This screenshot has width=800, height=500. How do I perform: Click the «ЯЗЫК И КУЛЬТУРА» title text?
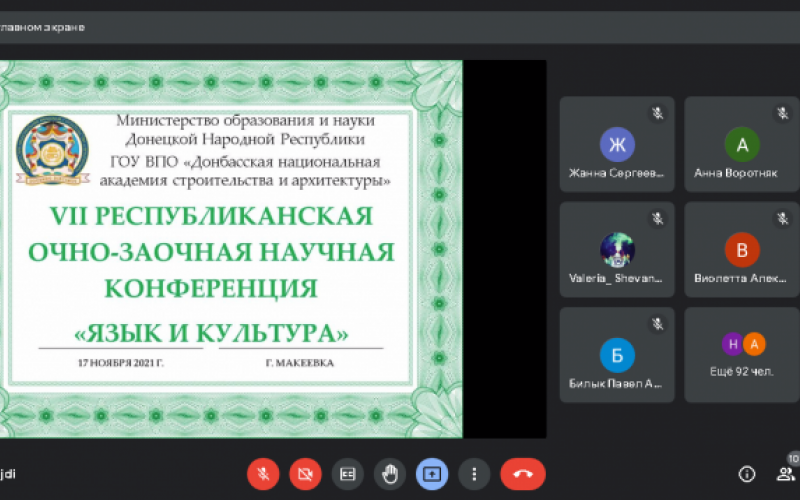[x=211, y=333]
